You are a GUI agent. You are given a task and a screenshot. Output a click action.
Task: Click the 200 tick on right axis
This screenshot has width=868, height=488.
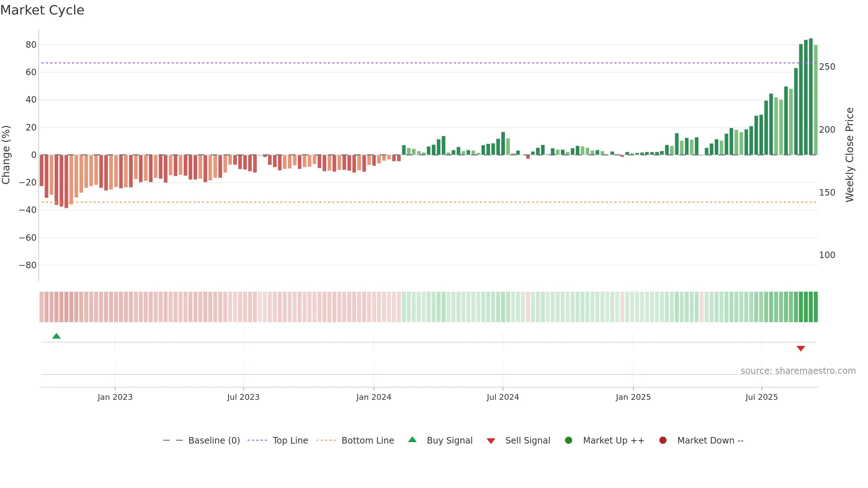click(x=827, y=130)
